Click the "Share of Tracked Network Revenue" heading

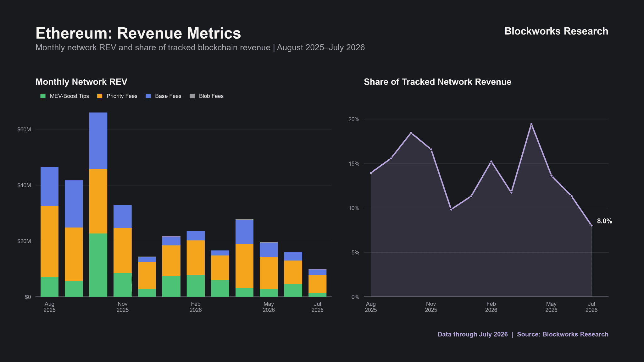tap(437, 82)
